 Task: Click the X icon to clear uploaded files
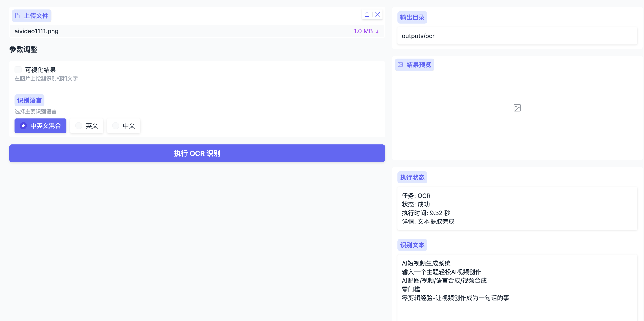point(377,14)
